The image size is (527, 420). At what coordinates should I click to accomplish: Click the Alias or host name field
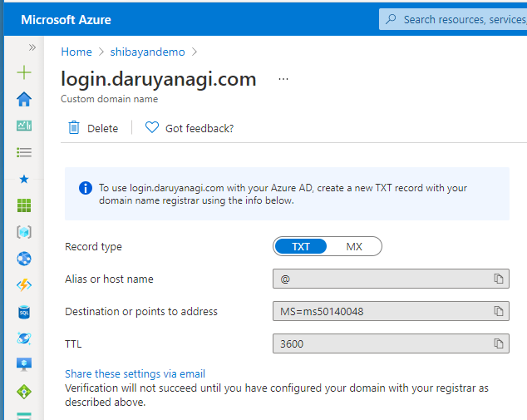click(x=391, y=279)
